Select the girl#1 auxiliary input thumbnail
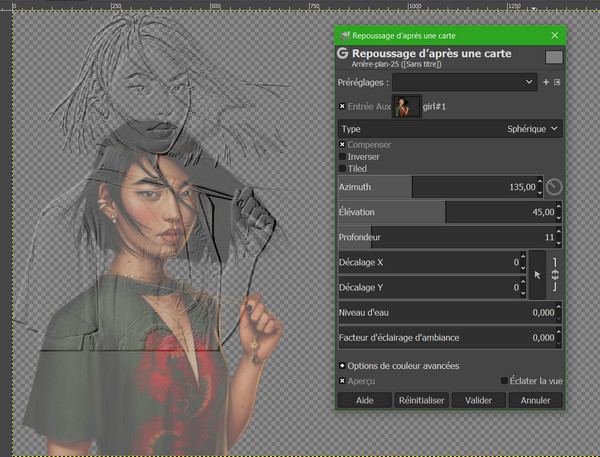Screen dimensions: 600x457 tap(406, 106)
